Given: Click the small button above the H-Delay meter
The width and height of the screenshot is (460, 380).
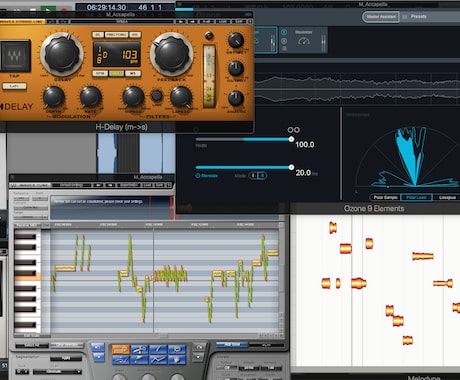Looking at the screenshot, I should click(209, 36).
